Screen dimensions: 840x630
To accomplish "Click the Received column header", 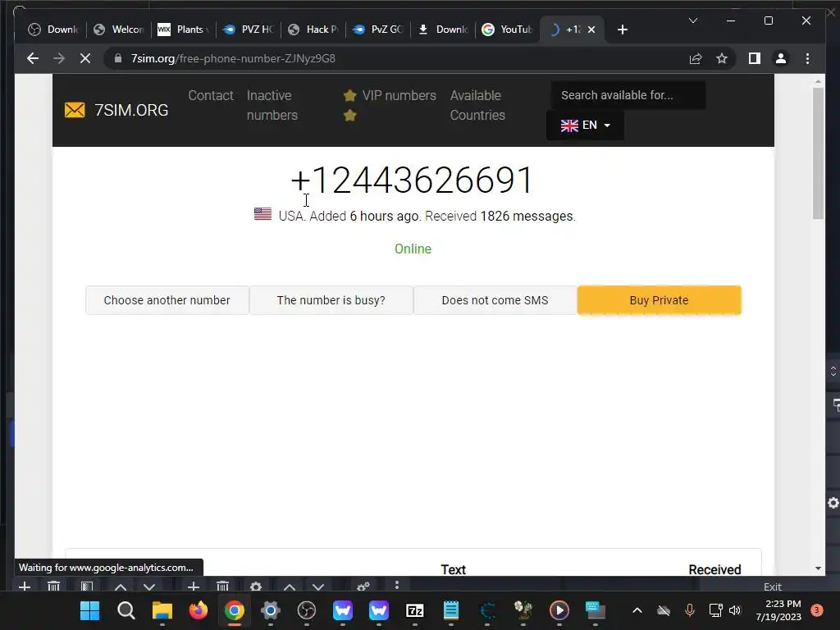I will click(x=714, y=569).
